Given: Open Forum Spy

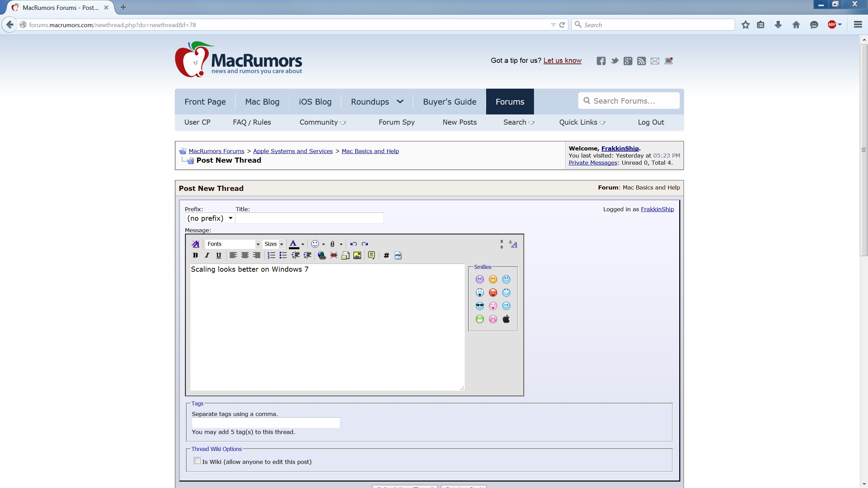Looking at the screenshot, I should tap(396, 122).
